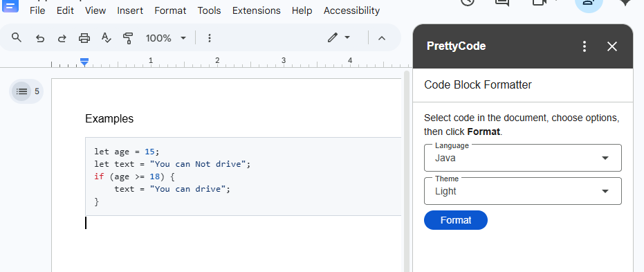Open the View menu
This screenshot has height=272, width=644.
95,10
